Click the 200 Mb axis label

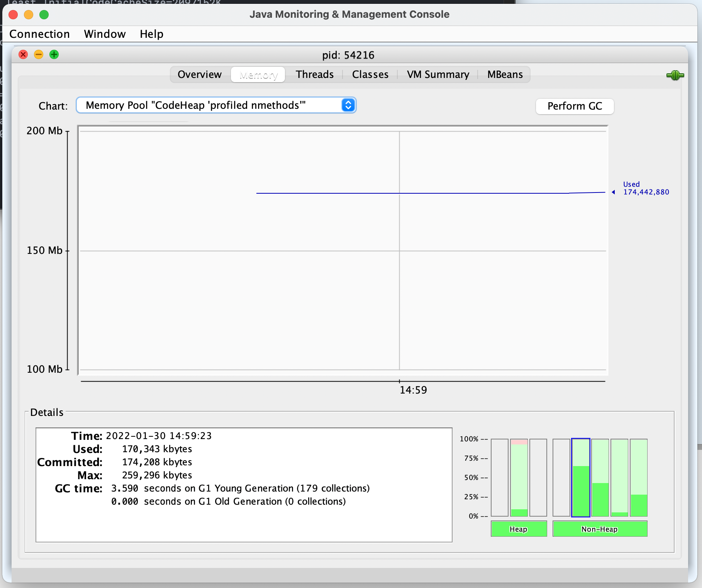click(44, 131)
